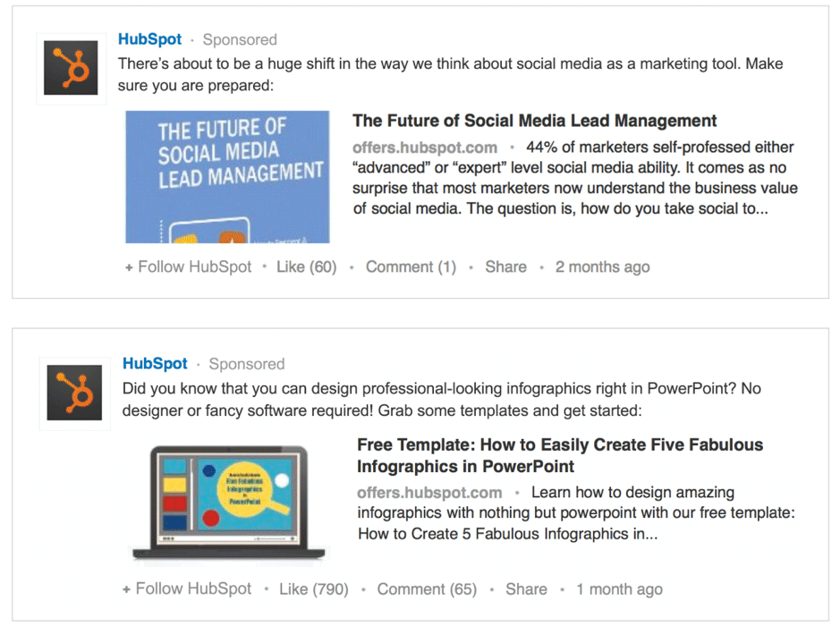
Task: Click HubSpot logo icon in second post
Action: pos(73,393)
